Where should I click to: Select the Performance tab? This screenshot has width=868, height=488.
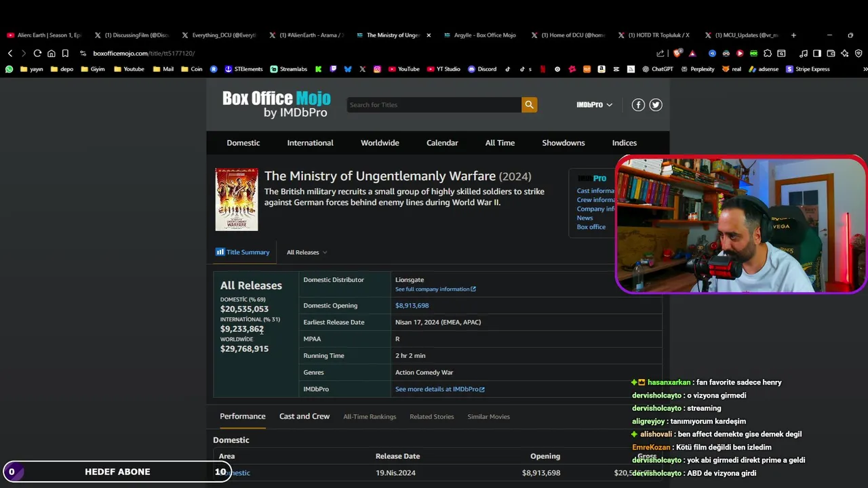click(x=243, y=416)
